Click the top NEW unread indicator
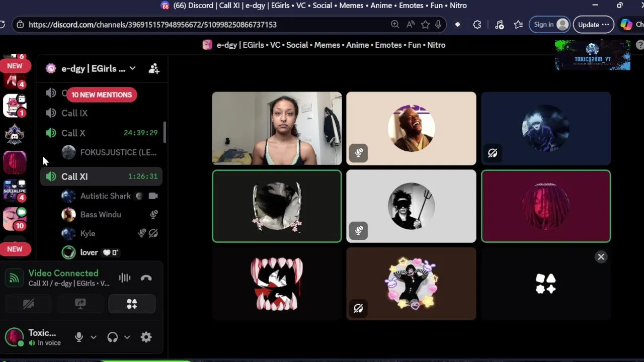The image size is (644, 362). coord(15,66)
